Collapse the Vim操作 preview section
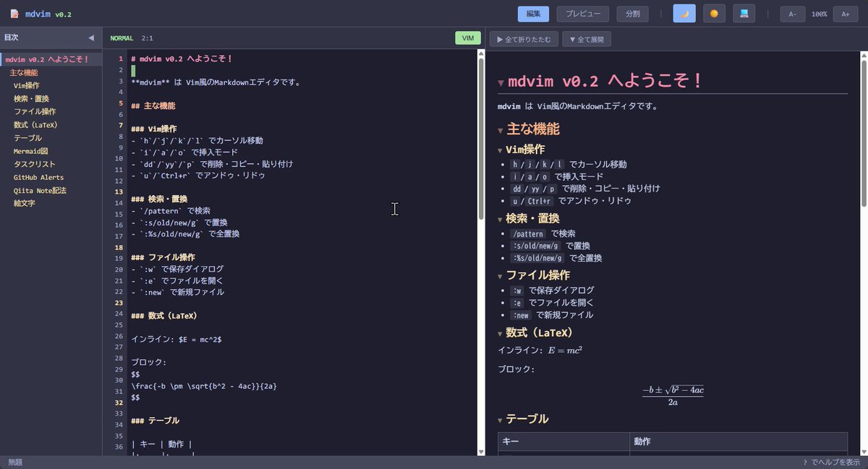Screen dimensions: 868x469 [501, 150]
